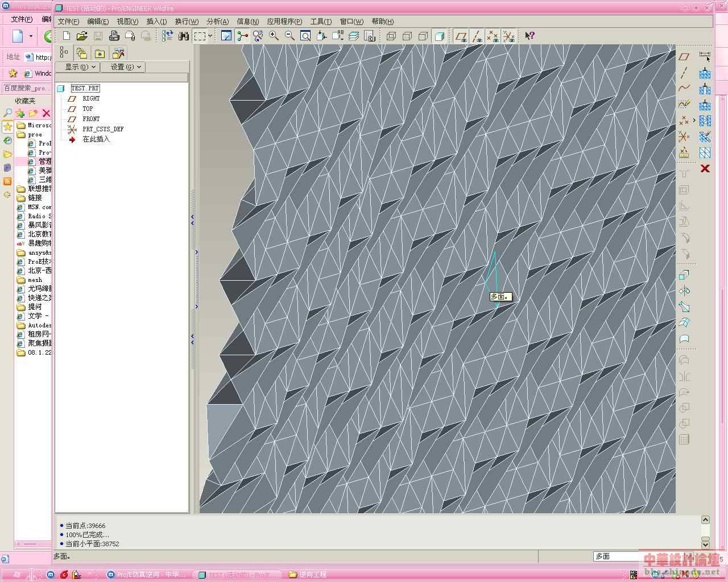Toggle datum points display
728x582 pixels.
click(x=493, y=36)
